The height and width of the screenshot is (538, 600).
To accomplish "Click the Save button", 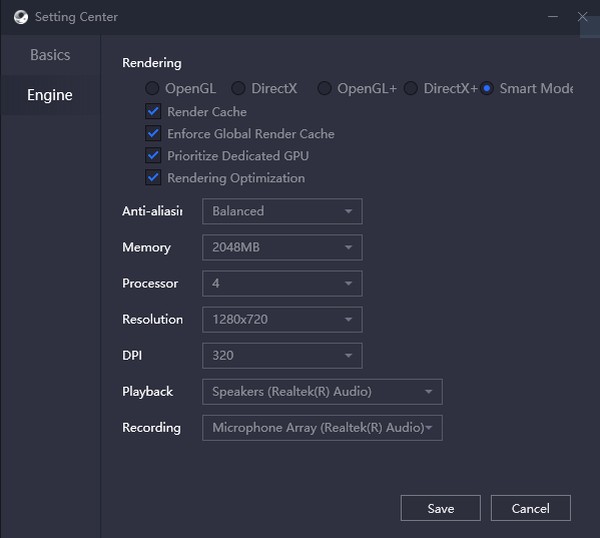I will (x=440, y=508).
